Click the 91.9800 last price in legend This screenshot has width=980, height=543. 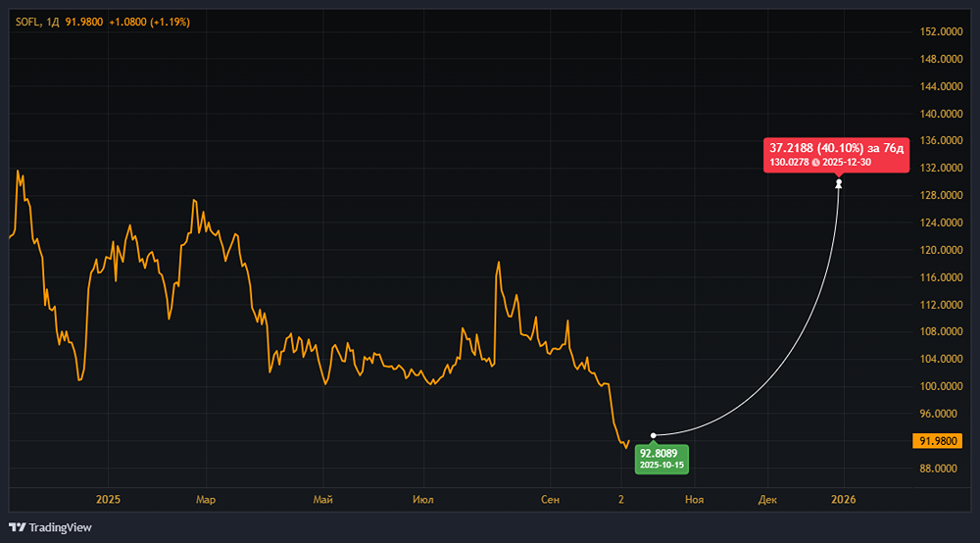pos(83,22)
